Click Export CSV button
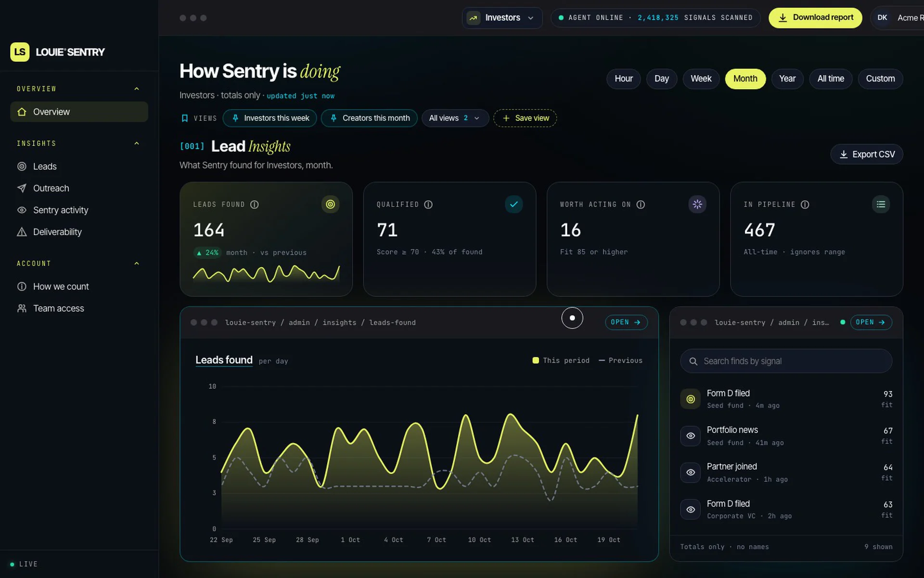 (866, 155)
